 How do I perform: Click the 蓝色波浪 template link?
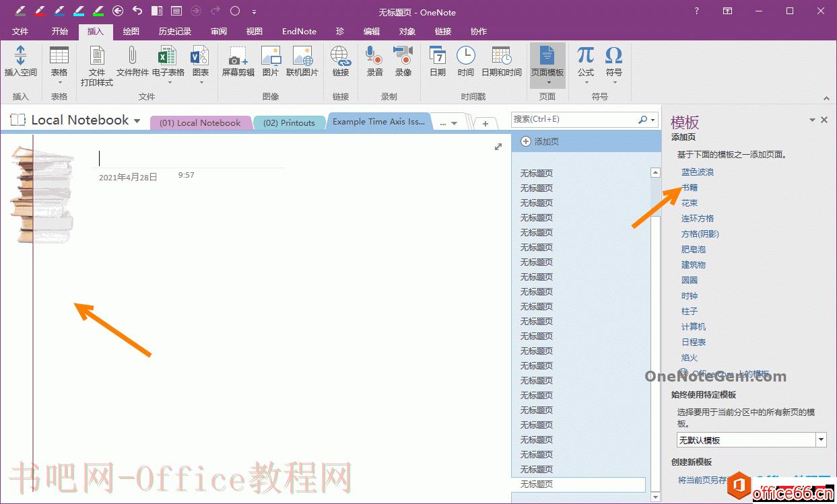pos(698,172)
